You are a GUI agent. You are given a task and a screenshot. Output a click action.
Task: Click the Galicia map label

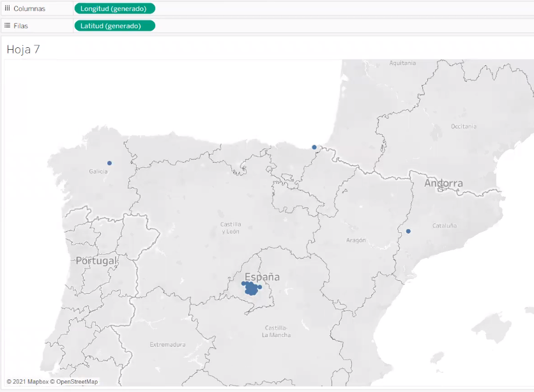[x=98, y=172]
